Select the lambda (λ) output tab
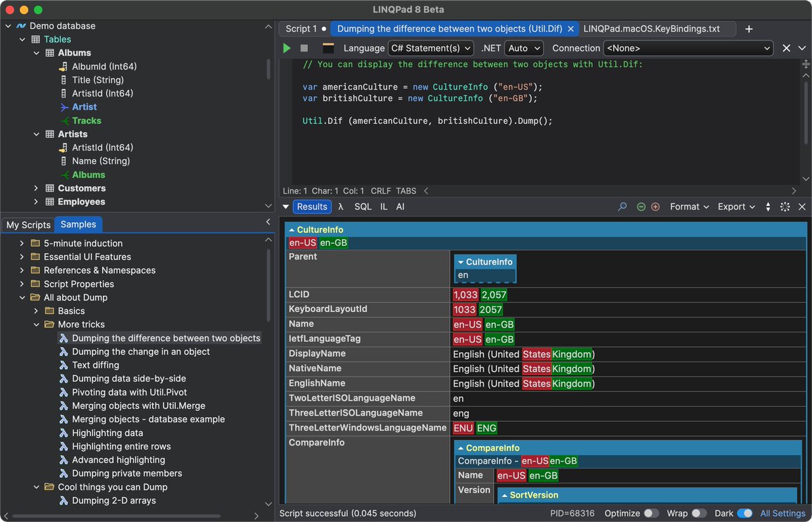The height and width of the screenshot is (522, 812). pyautogui.click(x=341, y=206)
